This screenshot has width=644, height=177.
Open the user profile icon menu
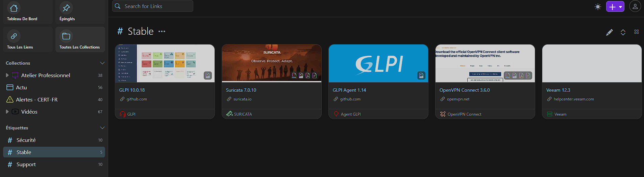tap(635, 7)
